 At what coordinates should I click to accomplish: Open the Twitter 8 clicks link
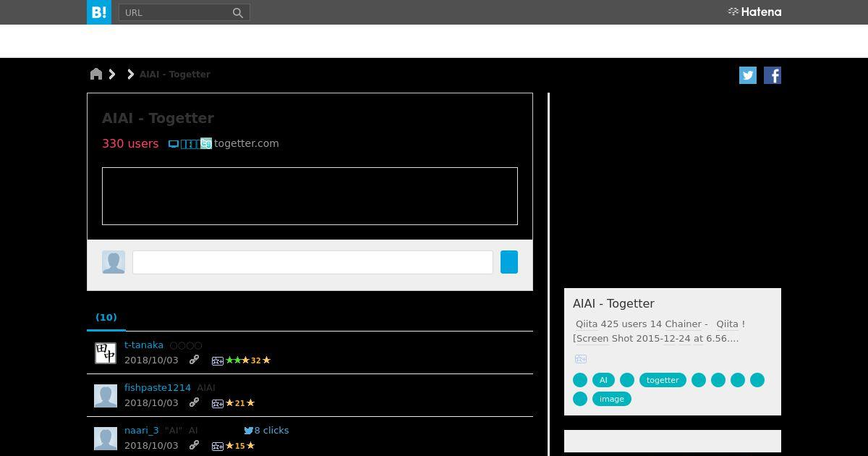[x=266, y=431]
